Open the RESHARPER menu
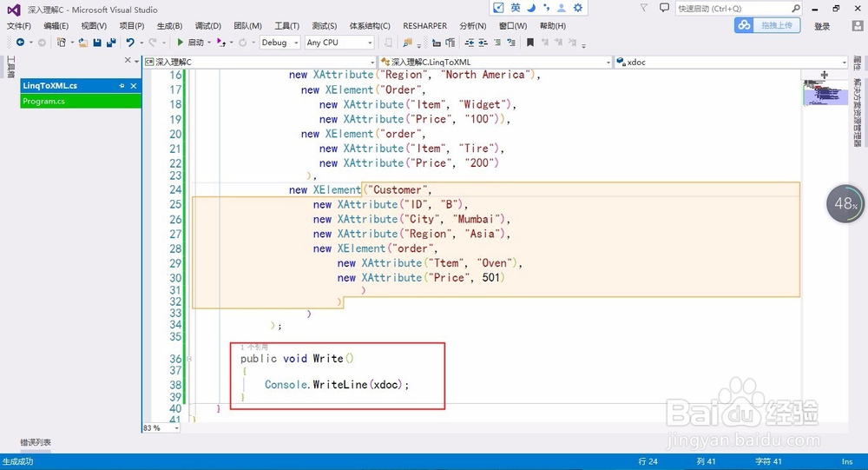This screenshot has height=470, width=868. coord(425,26)
